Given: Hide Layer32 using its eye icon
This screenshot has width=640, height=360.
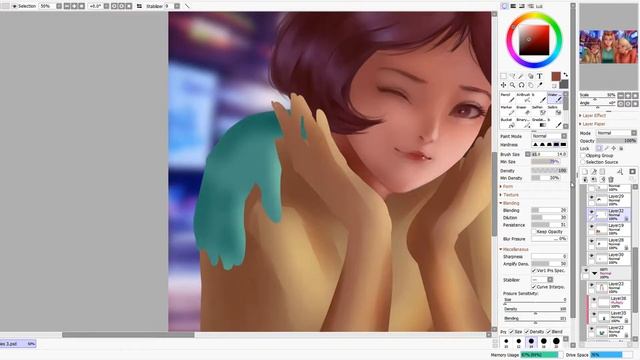Looking at the screenshot, I should coord(591,212).
